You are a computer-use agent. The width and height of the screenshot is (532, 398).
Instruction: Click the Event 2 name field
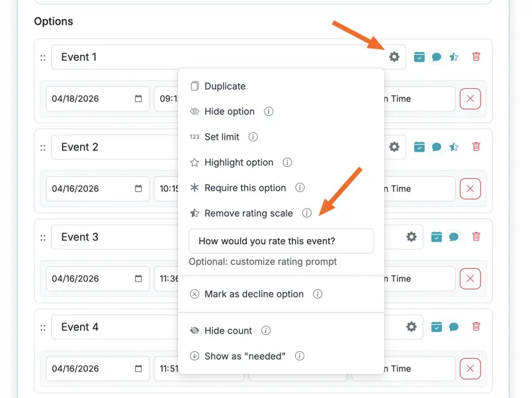point(114,147)
